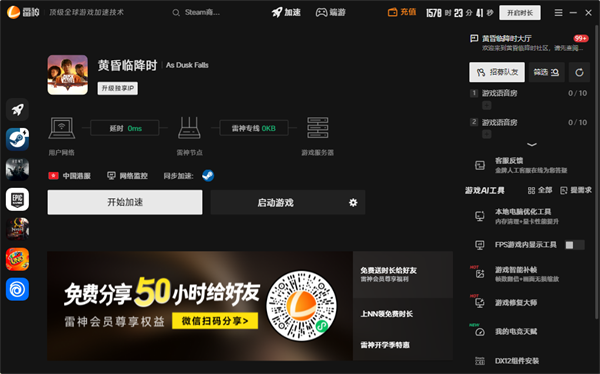Change the 中国港服 server region
The width and height of the screenshot is (600, 374).
point(70,176)
